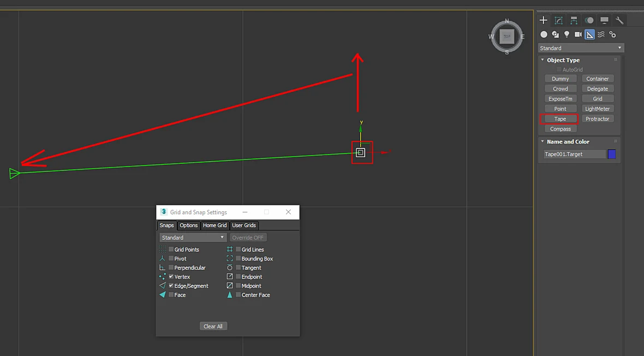The image size is (644, 356).
Task: Click the tape target square in viewport
Action: [x=360, y=152]
